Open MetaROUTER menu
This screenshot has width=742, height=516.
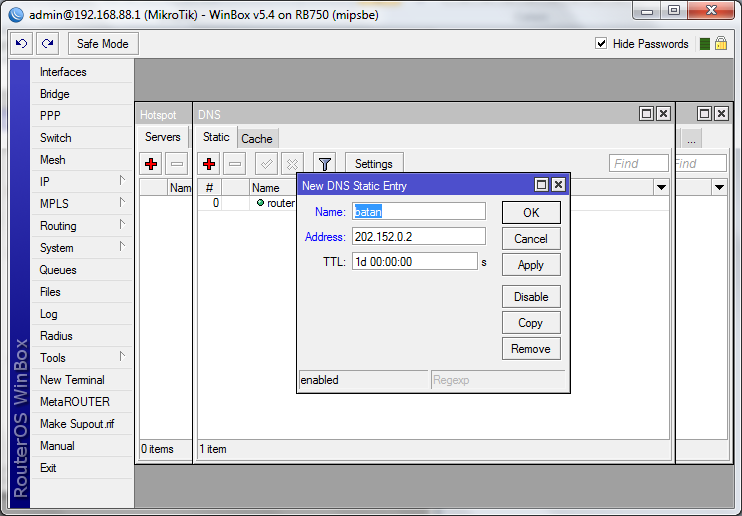point(81,402)
